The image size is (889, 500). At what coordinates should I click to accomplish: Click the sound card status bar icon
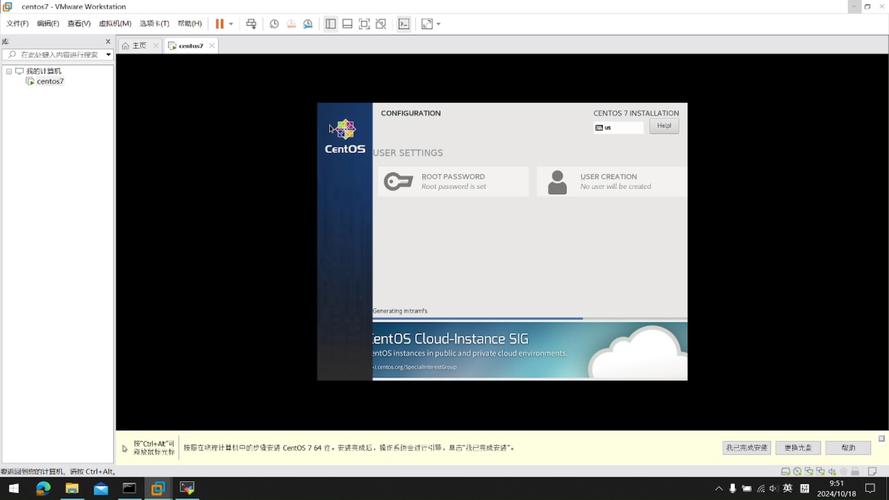[832, 471]
